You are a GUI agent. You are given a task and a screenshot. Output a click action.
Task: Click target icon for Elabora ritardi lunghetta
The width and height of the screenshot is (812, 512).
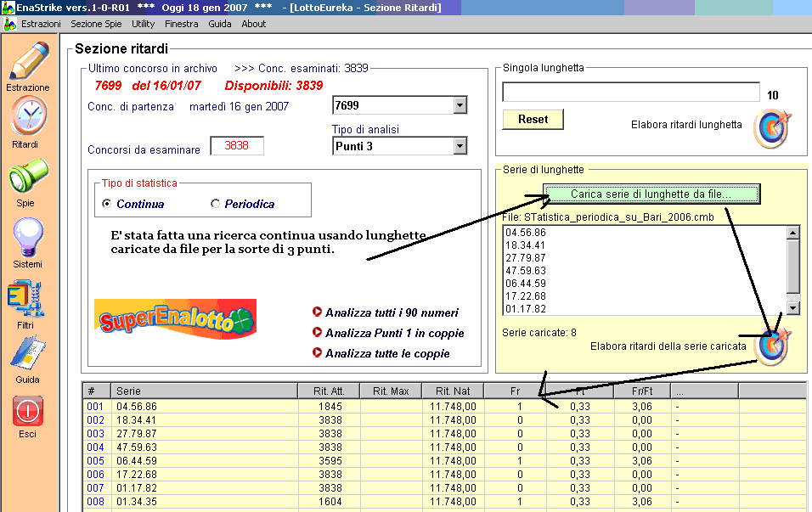click(771, 125)
